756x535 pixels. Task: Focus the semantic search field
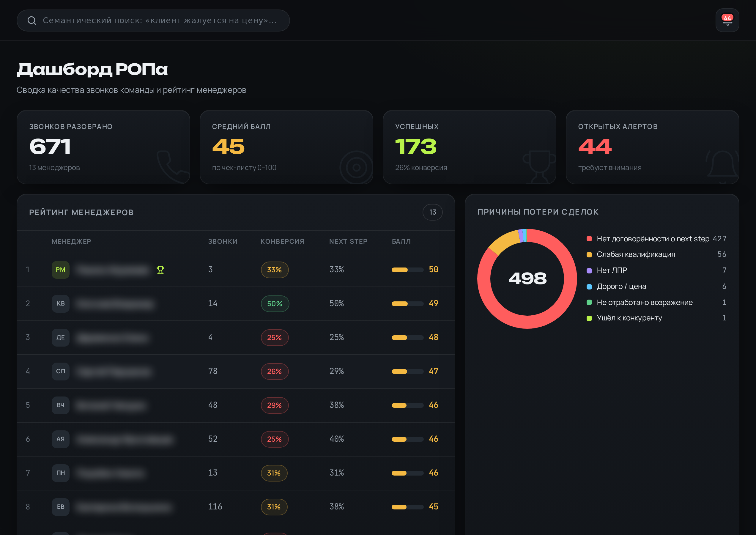pyautogui.click(x=153, y=21)
